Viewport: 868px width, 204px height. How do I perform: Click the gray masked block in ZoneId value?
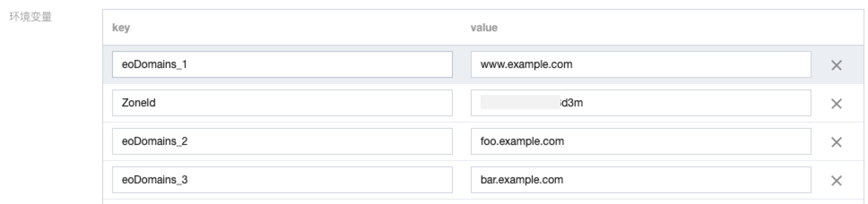pos(520,102)
